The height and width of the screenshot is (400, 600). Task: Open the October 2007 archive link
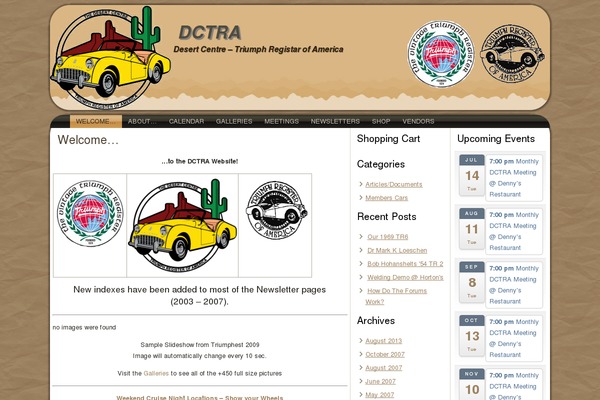(385, 354)
